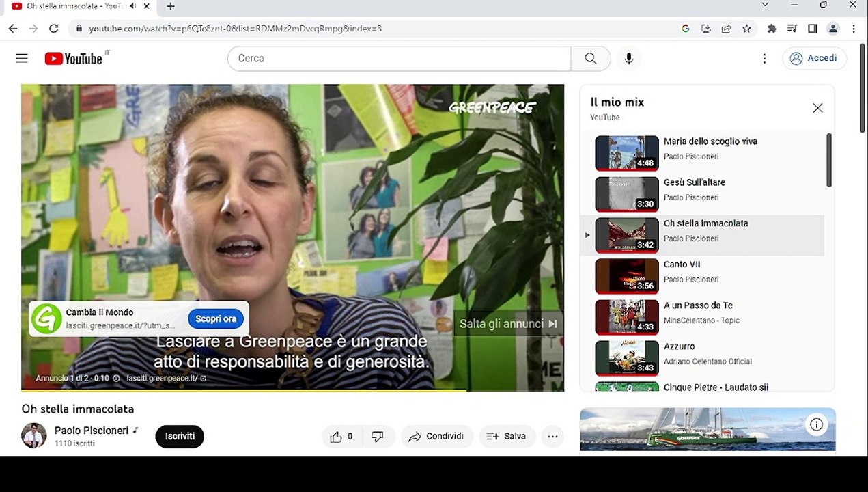Bookmark this page with star icon
The image size is (868, 492).
(x=746, y=29)
